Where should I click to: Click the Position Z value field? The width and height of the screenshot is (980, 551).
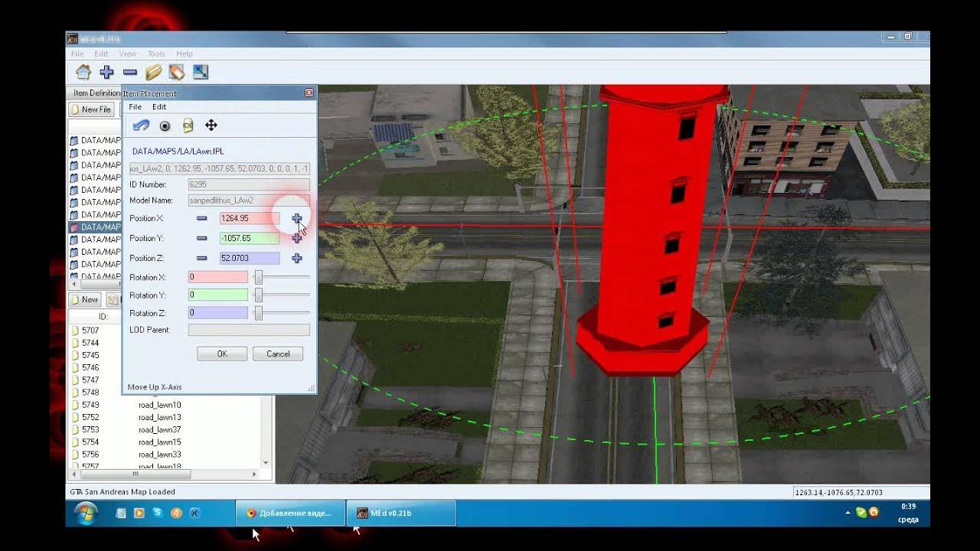(250, 258)
